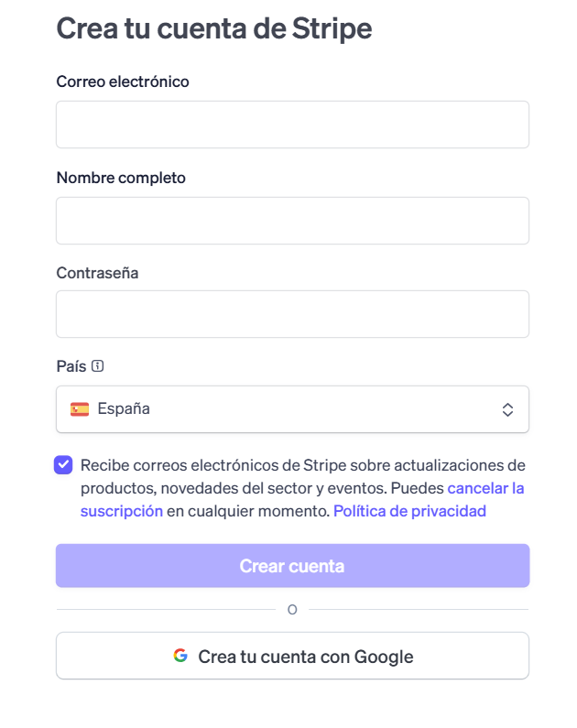Click the Spain flag icon
Viewport: 577px width, 728px height.
[x=80, y=409]
